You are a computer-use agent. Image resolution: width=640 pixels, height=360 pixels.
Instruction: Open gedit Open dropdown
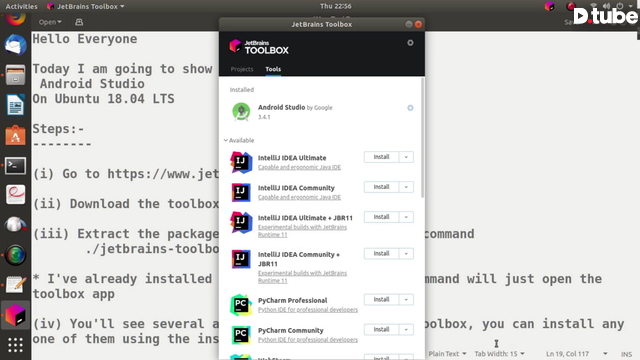point(50,22)
